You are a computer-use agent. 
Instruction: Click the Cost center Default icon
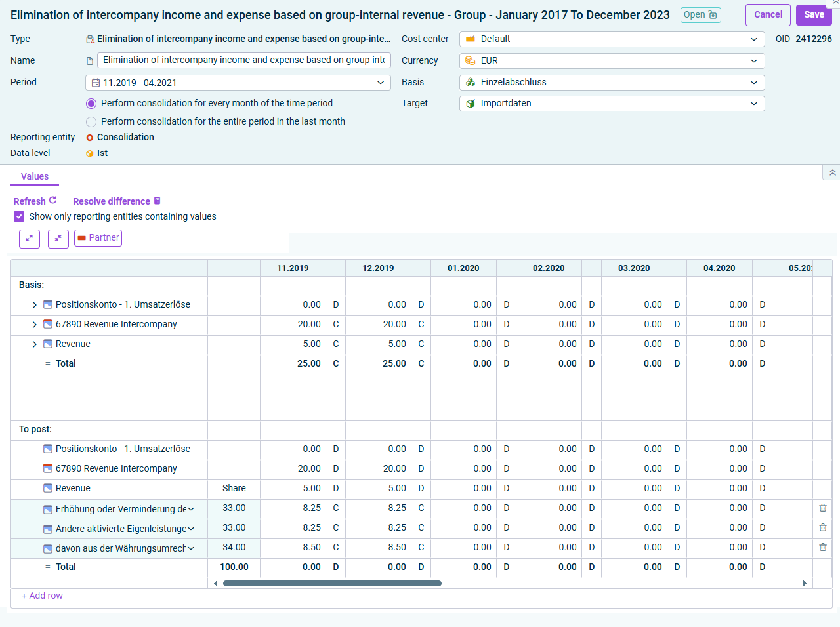point(470,39)
